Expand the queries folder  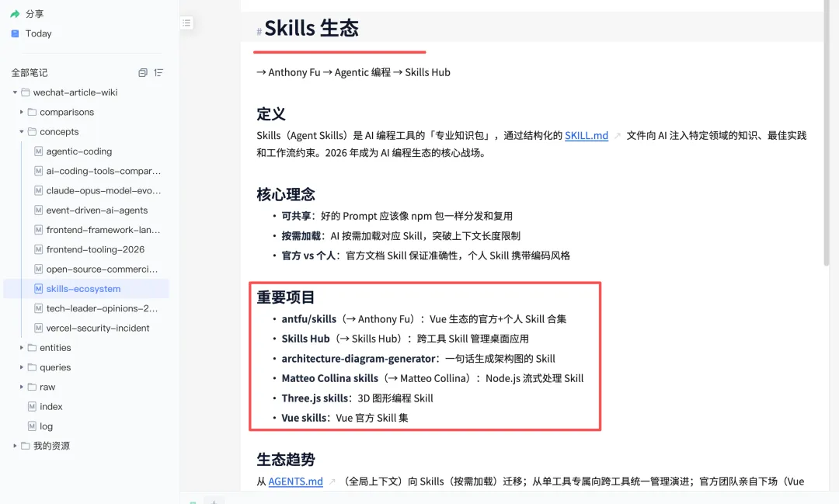pyautogui.click(x=21, y=367)
